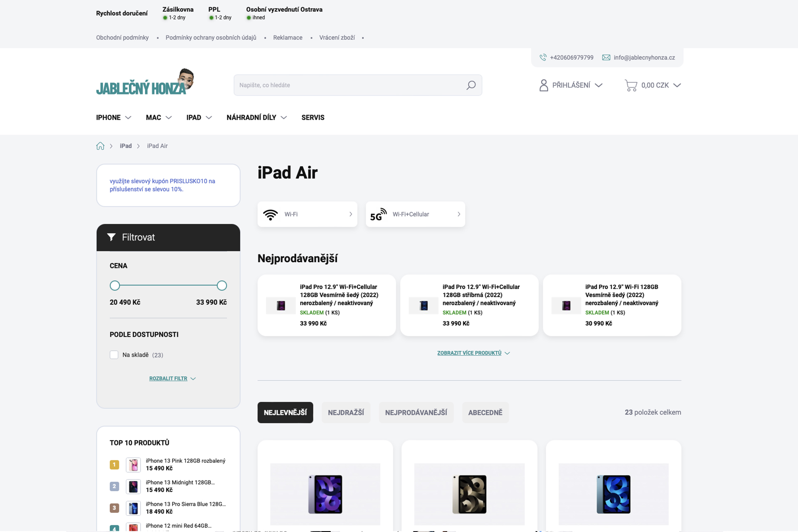The width and height of the screenshot is (798, 532).
Task: Tick the Na skladě checkbox
Action: pyautogui.click(x=114, y=355)
